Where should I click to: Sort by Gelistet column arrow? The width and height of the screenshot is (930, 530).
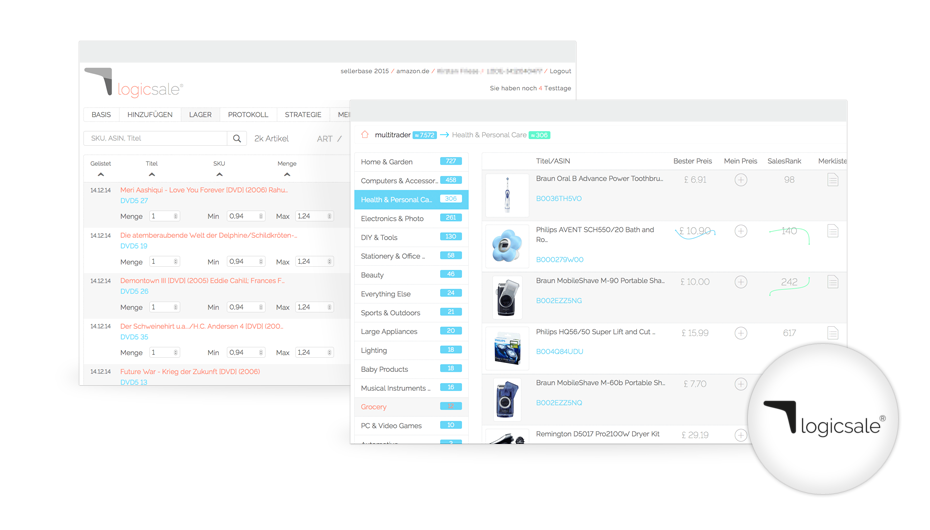point(101,175)
